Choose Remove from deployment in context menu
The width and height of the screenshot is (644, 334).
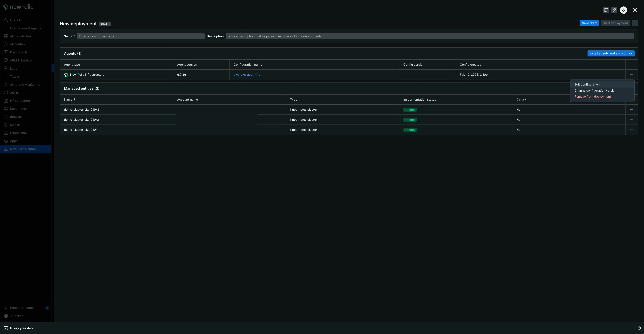pyautogui.click(x=592, y=96)
